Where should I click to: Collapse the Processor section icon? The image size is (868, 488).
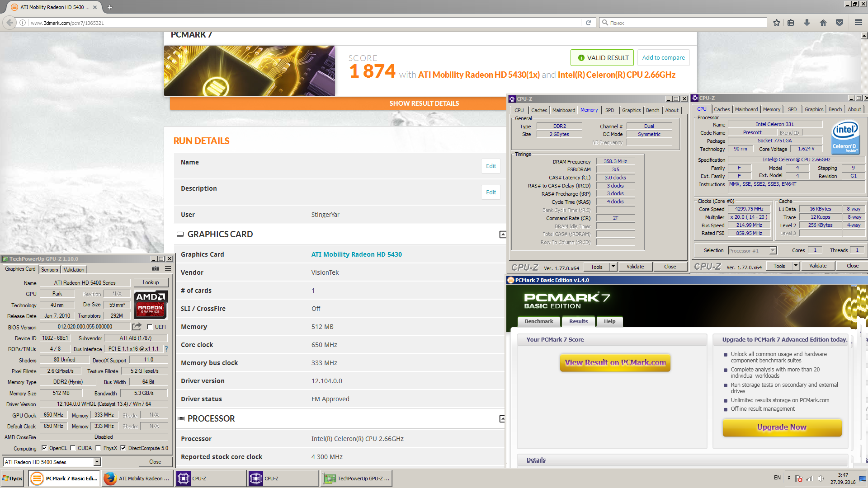(x=502, y=419)
